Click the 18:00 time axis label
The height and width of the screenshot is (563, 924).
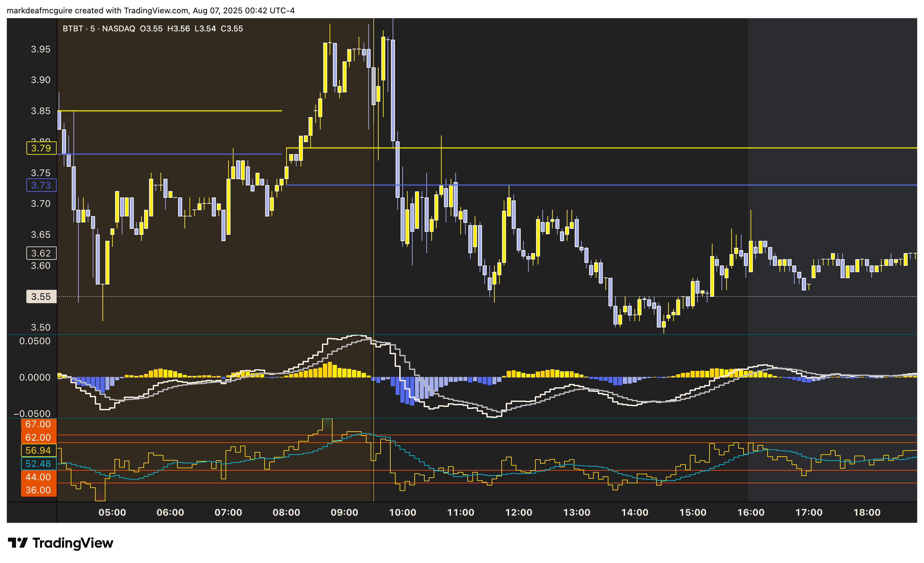[867, 512]
